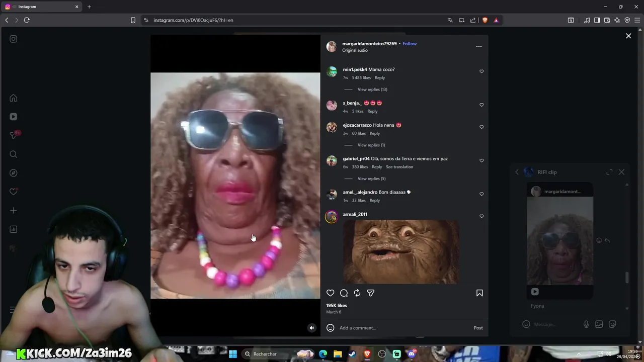Click the repost icon under the post
Image resolution: width=644 pixels, height=362 pixels.
coord(357,293)
